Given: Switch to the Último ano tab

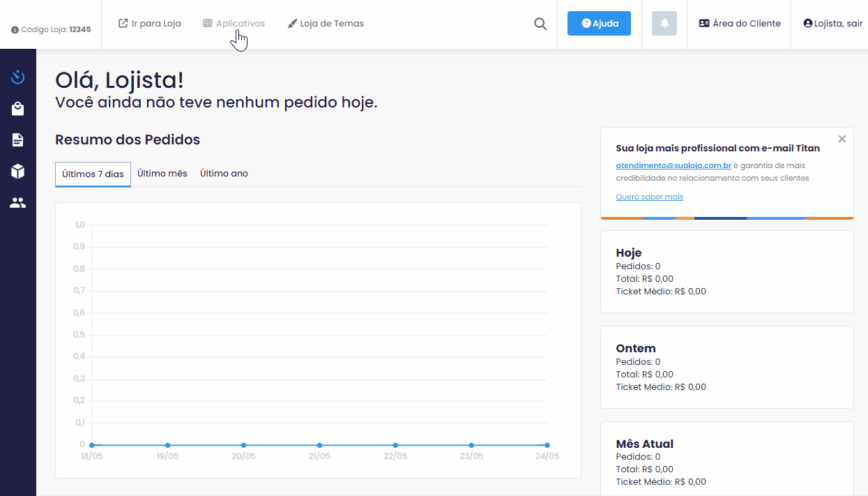Looking at the screenshot, I should pyautogui.click(x=224, y=174).
